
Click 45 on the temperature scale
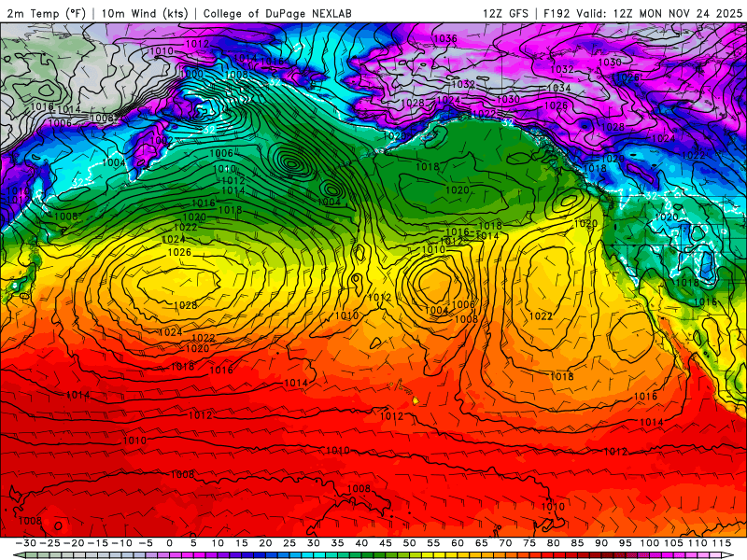click(386, 543)
